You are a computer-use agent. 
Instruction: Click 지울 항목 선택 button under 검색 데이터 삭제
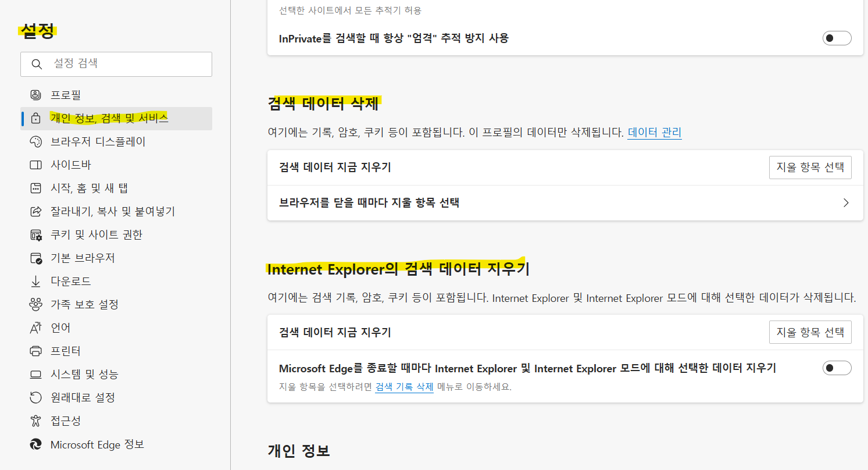click(810, 168)
